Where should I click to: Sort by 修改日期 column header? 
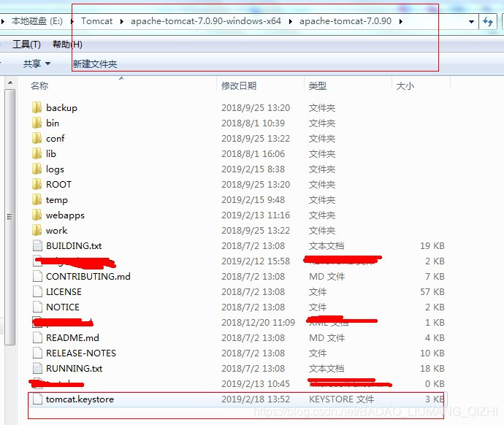pyautogui.click(x=239, y=85)
